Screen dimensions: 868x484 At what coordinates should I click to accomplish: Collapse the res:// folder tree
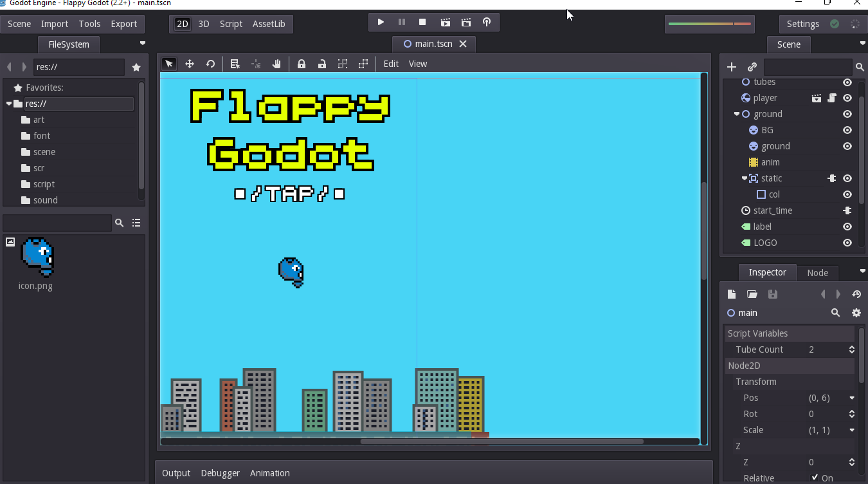9,104
